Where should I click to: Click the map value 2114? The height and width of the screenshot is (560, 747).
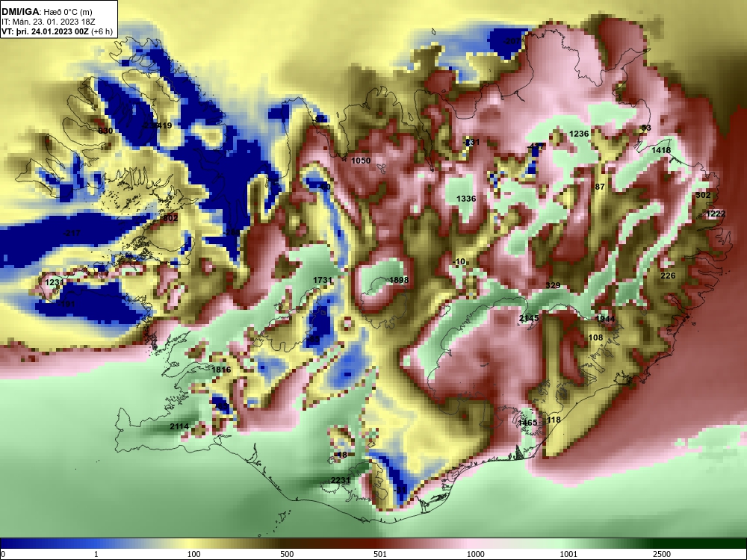(x=179, y=426)
